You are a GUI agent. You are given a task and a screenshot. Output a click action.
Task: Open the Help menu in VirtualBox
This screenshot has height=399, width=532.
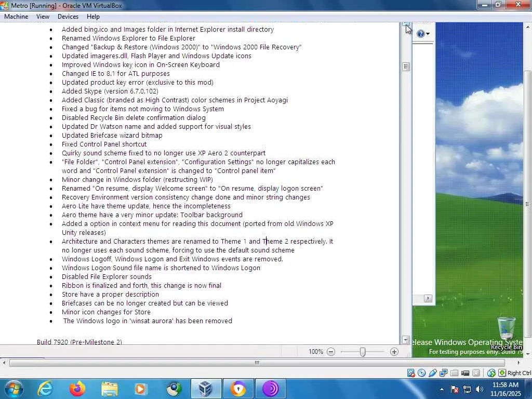pyautogui.click(x=93, y=16)
